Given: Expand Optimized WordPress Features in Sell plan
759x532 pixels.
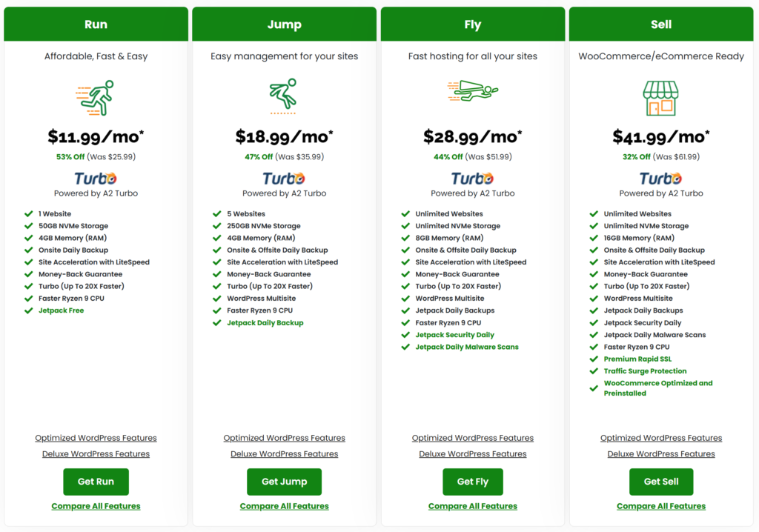Looking at the screenshot, I should (x=660, y=438).
